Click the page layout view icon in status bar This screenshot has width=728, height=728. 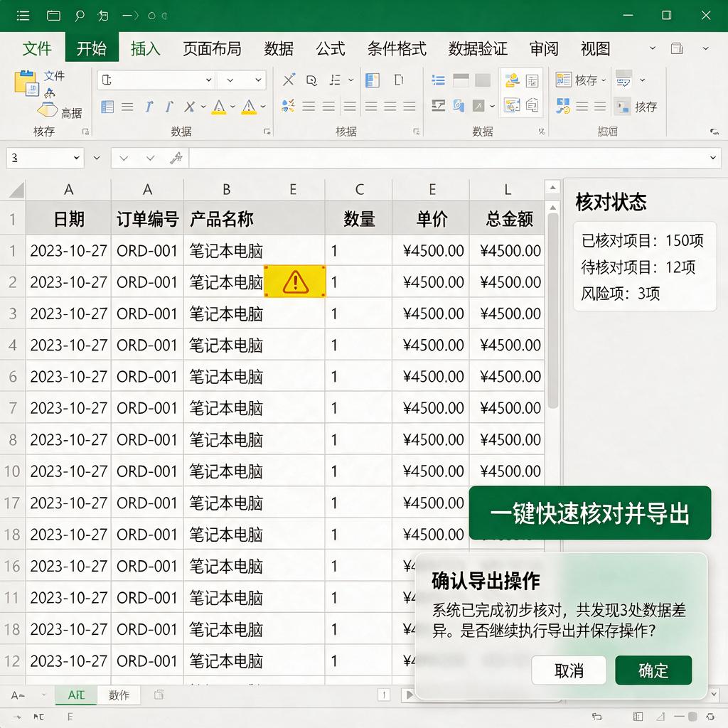pyautogui.click(x=638, y=717)
